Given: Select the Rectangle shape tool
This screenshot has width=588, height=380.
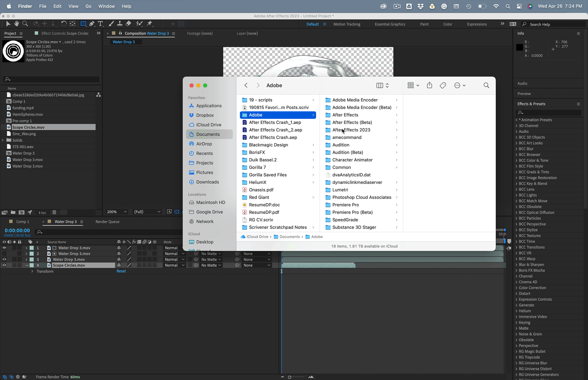Looking at the screenshot, I should (83, 23).
